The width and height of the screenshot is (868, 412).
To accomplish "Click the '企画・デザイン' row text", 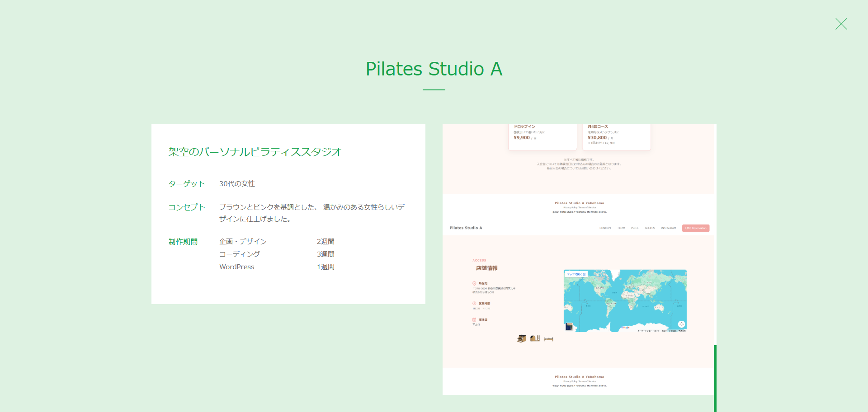I will (x=243, y=242).
